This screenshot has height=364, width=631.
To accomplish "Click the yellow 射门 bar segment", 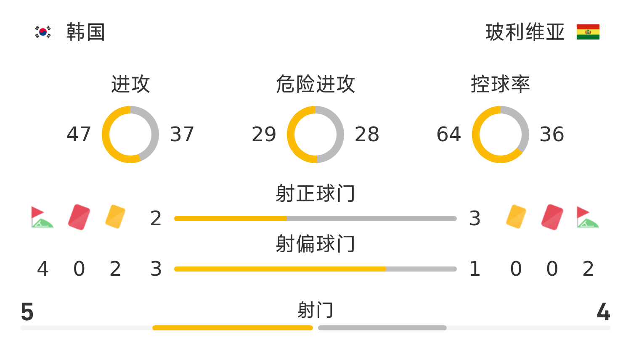I will click(x=233, y=328).
